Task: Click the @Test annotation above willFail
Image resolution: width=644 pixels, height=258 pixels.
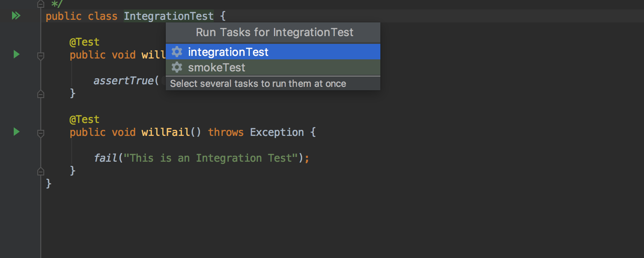Action: pyautogui.click(x=85, y=119)
